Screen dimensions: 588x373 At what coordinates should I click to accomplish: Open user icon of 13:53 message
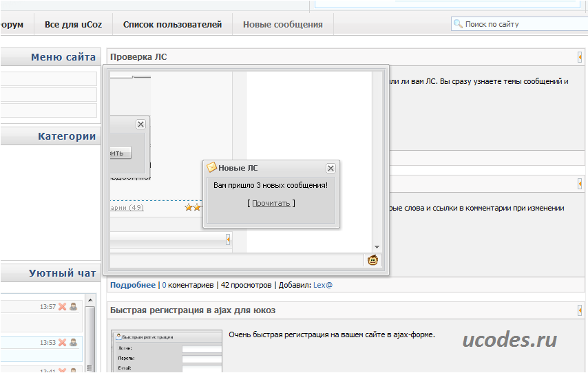coord(74,342)
